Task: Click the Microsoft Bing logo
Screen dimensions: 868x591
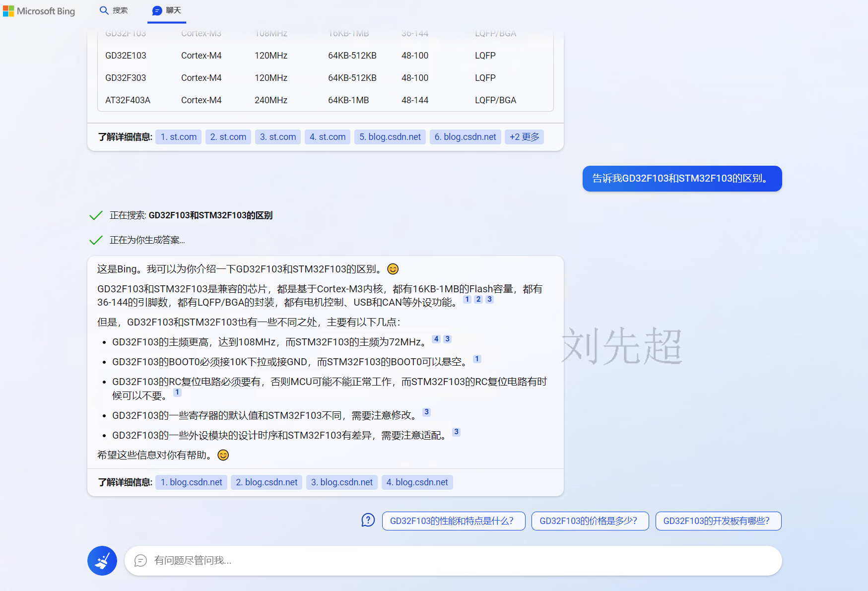Action: (39, 11)
